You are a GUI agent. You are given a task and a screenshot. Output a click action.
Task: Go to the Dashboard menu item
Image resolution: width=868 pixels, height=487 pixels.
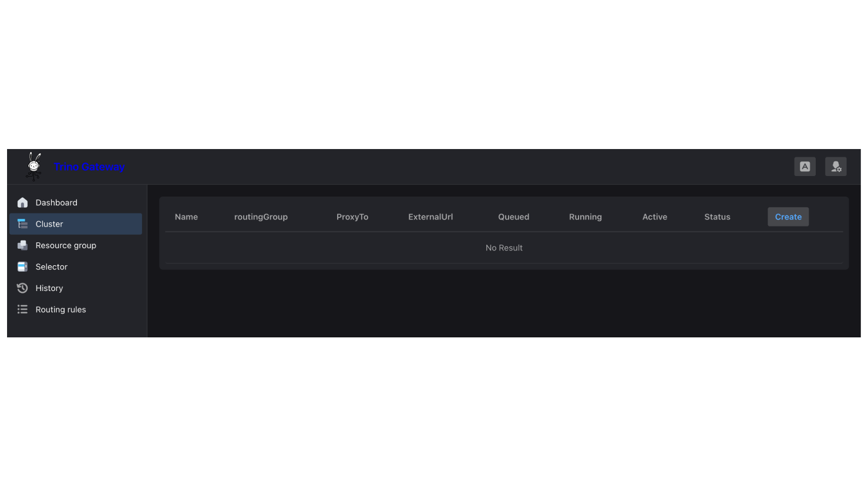[x=56, y=202]
